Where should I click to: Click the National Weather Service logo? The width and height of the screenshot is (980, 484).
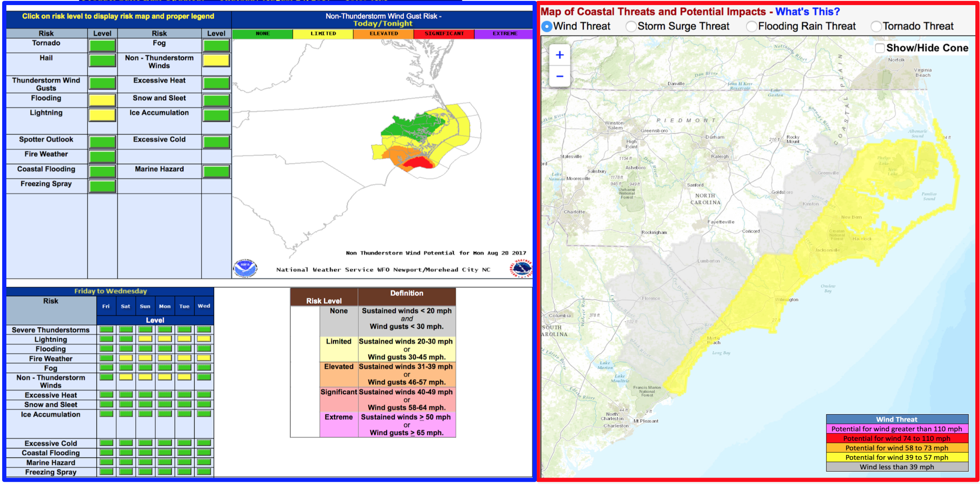pos(521,268)
